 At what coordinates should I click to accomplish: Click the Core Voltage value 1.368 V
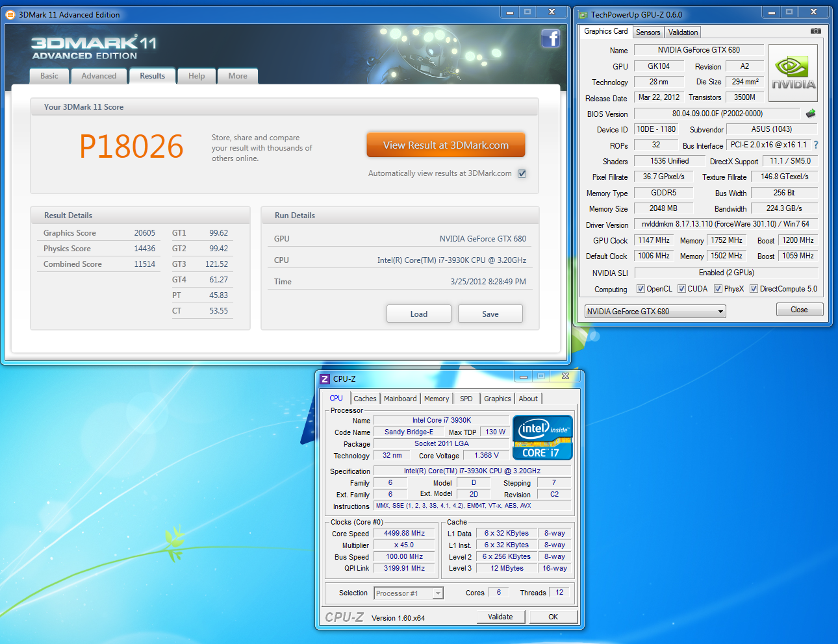[487, 456]
